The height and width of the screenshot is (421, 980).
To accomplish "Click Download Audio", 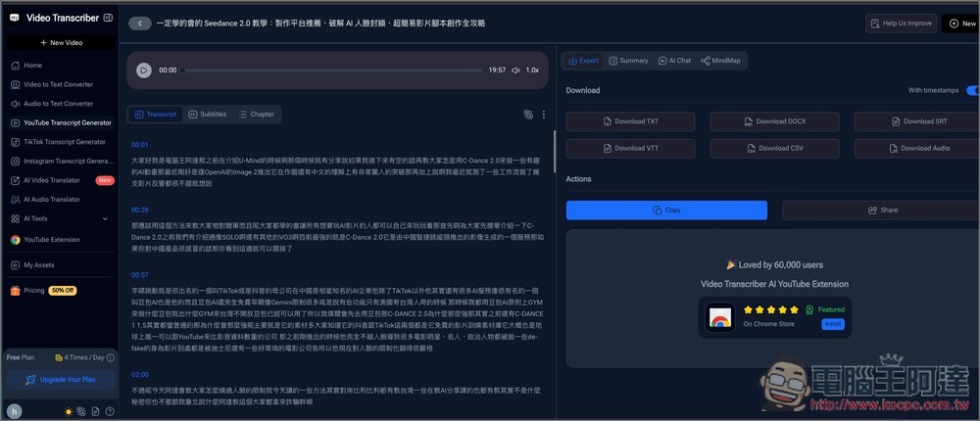I will 917,148.
